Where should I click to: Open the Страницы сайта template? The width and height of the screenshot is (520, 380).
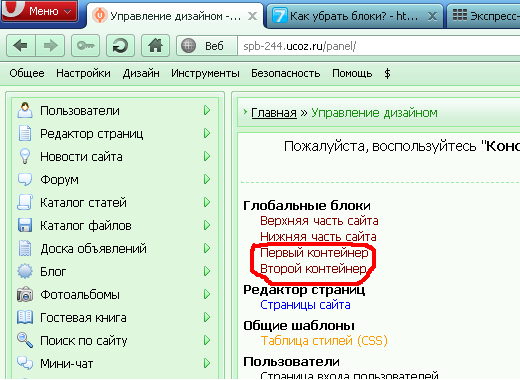[305, 305]
